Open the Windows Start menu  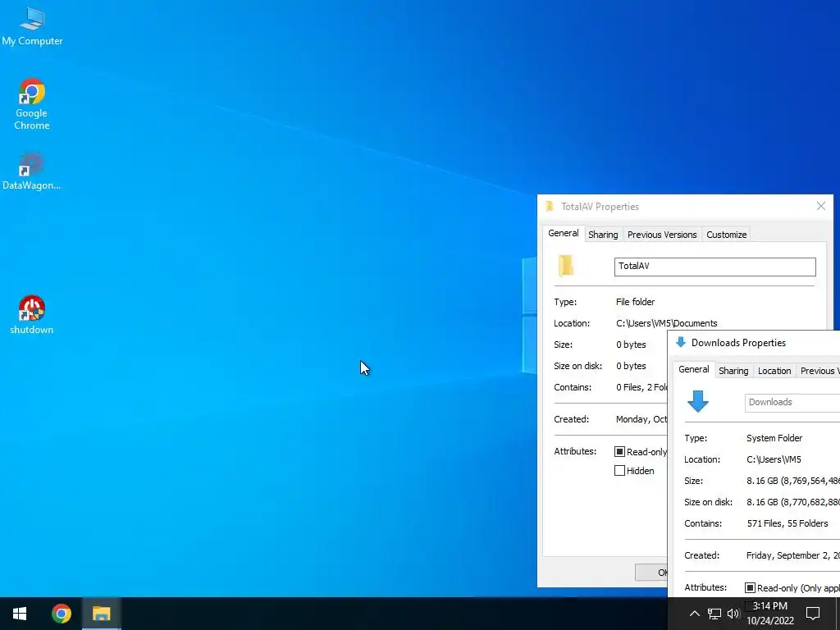click(x=20, y=614)
